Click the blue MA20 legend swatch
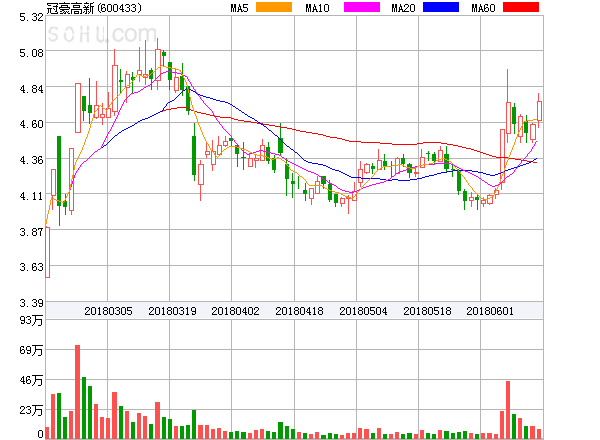The width and height of the screenshot is (600, 440). click(441, 7)
